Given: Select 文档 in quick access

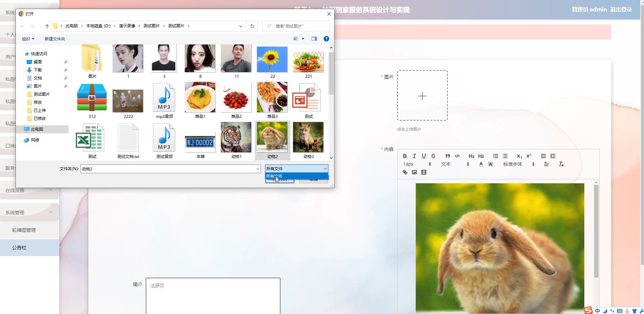Looking at the screenshot, I should click(37, 78).
